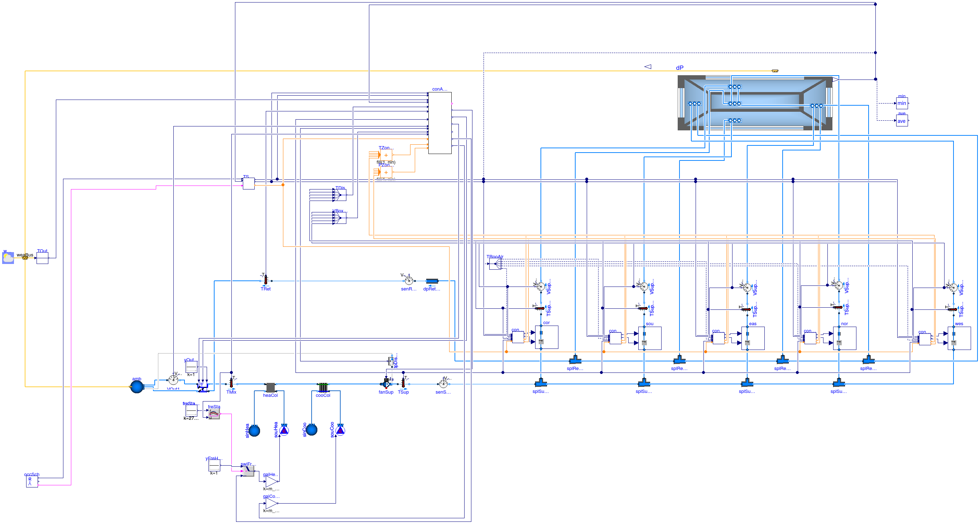The height and width of the screenshot is (524, 980).
Task: Click the conA controller block
Action: 440,123
